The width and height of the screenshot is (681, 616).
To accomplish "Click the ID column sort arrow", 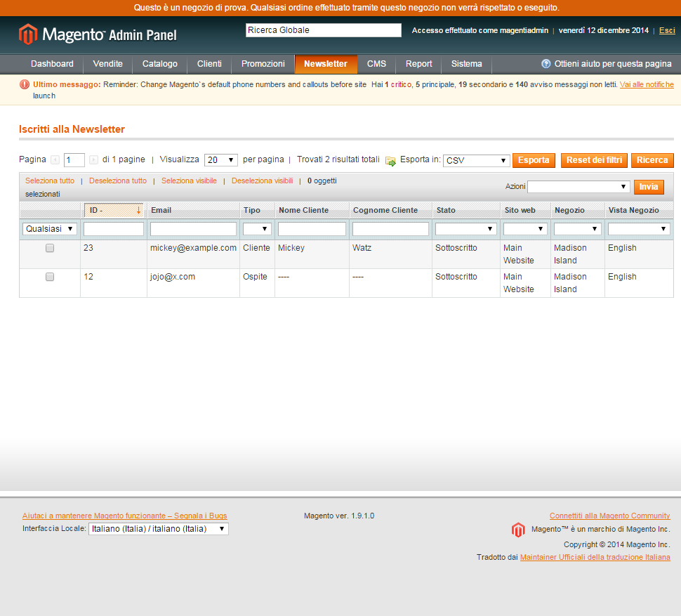I will coord(138,210).
